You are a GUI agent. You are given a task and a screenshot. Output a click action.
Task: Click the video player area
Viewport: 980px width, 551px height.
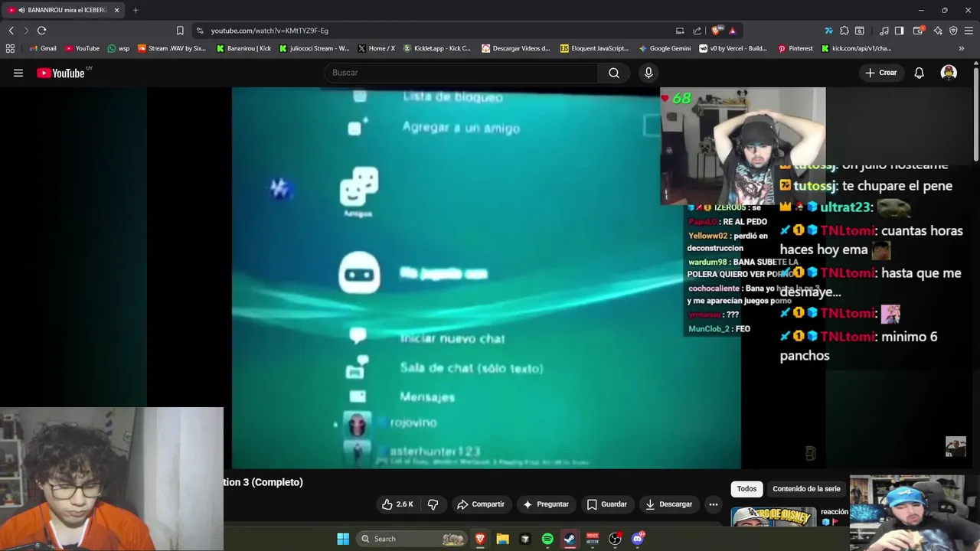(486, 277)
